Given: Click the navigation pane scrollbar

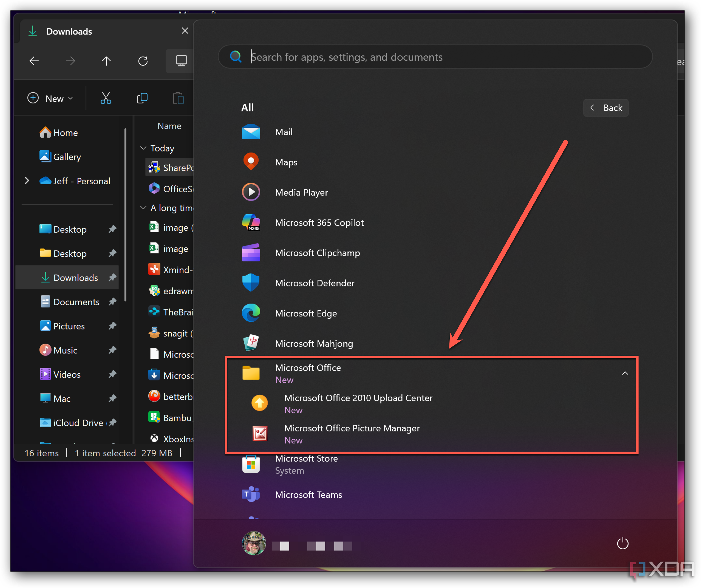Looking at the screenshot, I should (125, 215).
